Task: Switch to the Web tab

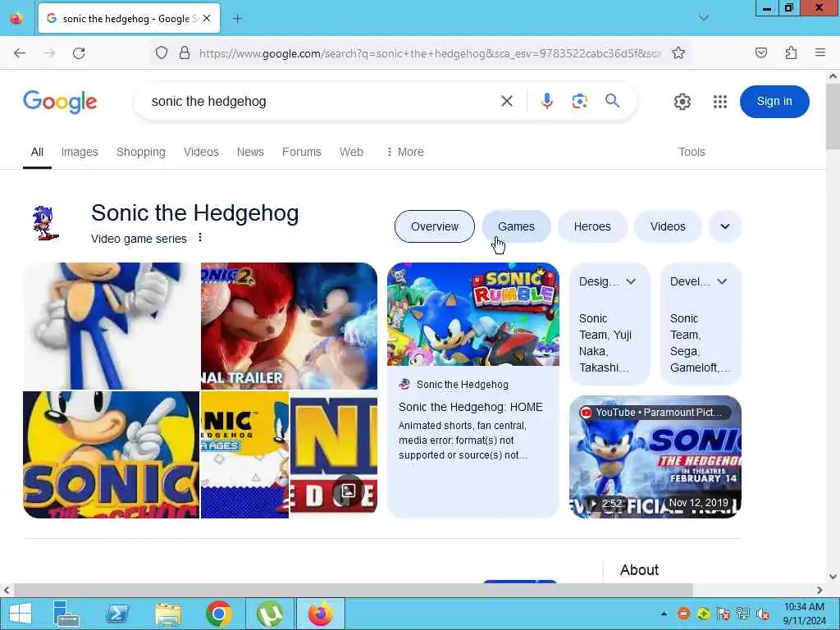Action: (351, 152)
